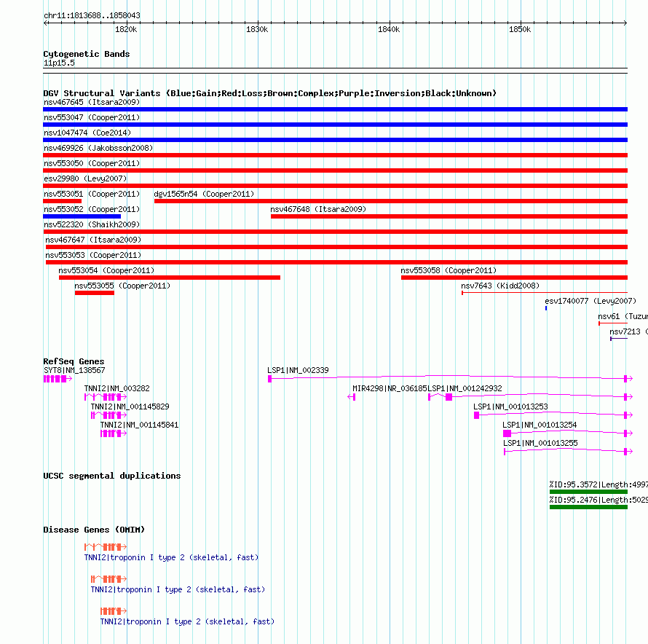Click nsv467647 (Itsara2009) variant label
The height and width of the screenshot is (644, 648).
click(x=93, y=240)
